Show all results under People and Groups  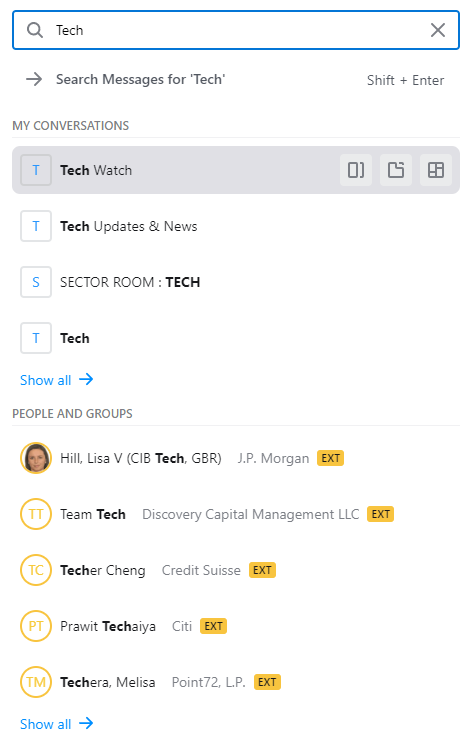56,724
